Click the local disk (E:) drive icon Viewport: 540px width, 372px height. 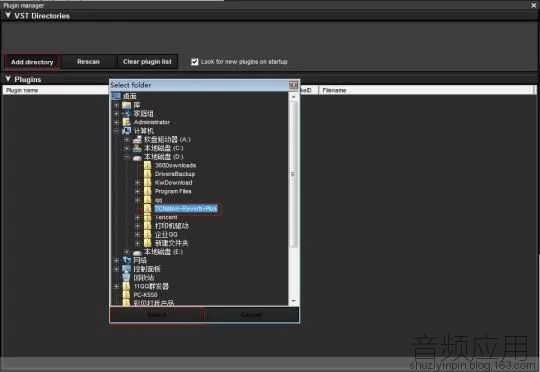(x=137, y=252)
